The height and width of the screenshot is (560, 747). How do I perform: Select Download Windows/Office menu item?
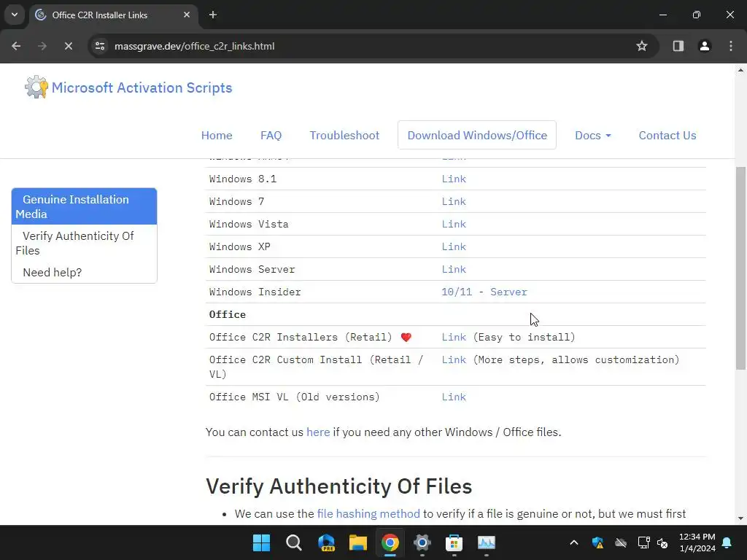pos(477,135)
